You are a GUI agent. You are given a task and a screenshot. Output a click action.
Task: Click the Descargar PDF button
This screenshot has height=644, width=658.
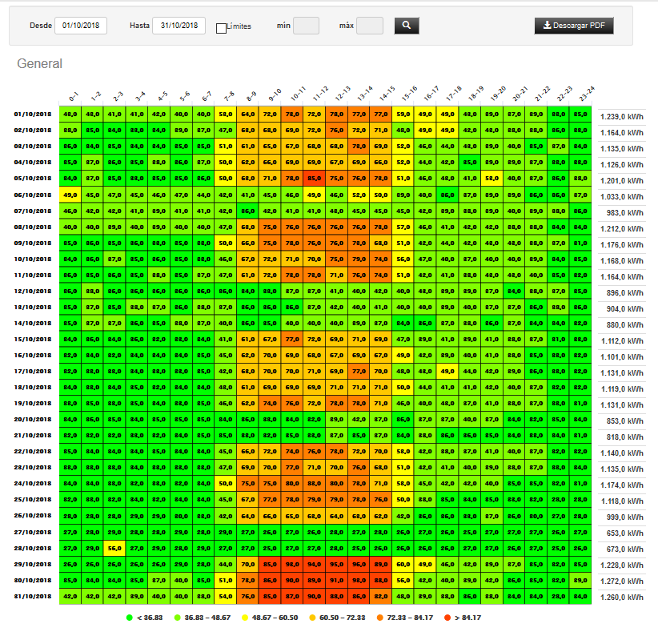pos(574,26)
